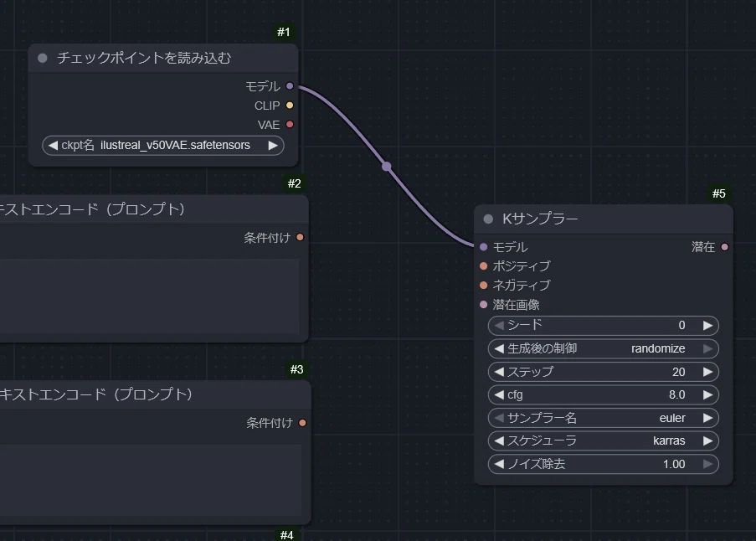Increase the ステップ value with right arrow

(x=707, y=372)
